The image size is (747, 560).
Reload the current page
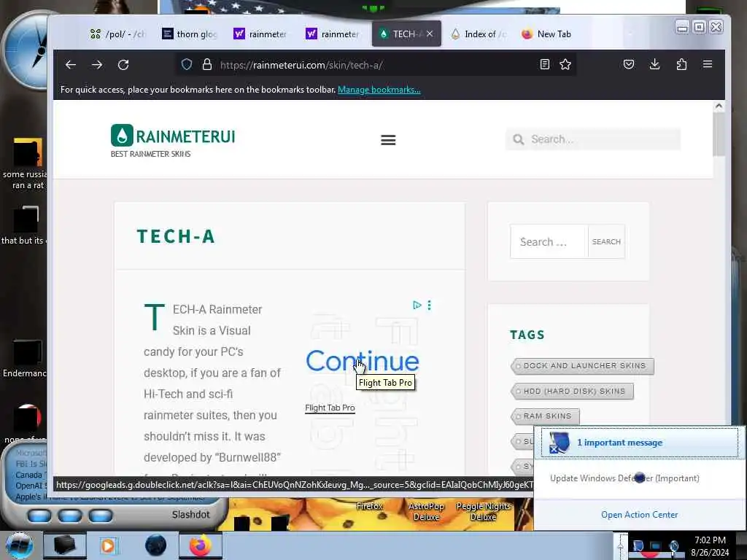point(123,65)
